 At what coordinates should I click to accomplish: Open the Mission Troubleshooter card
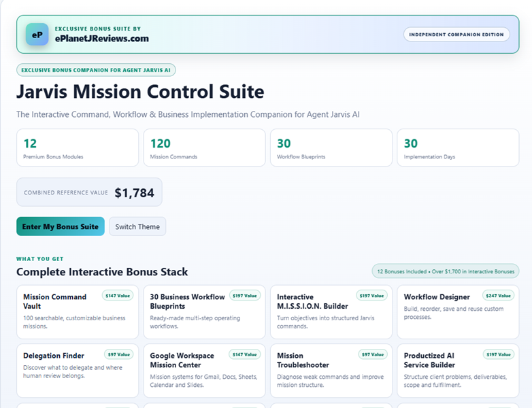[x=331, y=371]
